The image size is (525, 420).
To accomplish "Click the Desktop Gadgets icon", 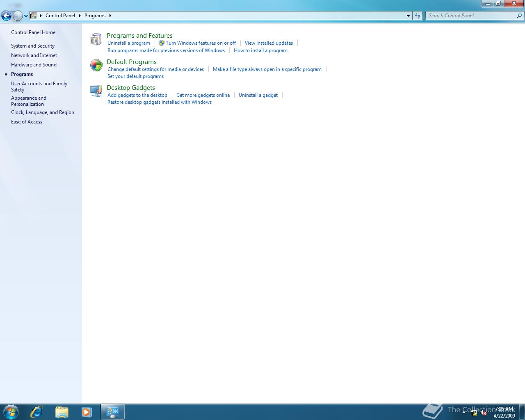I will [96, 91].
